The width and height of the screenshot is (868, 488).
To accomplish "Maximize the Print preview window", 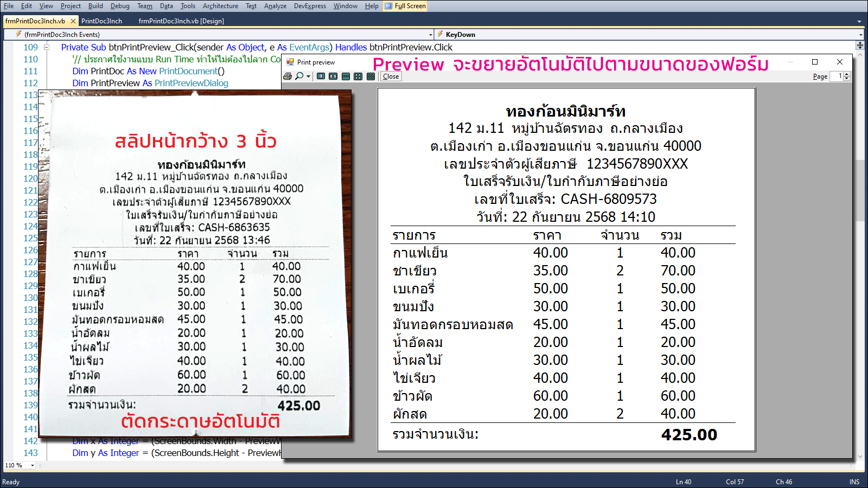I will click(x=814, y=62).
